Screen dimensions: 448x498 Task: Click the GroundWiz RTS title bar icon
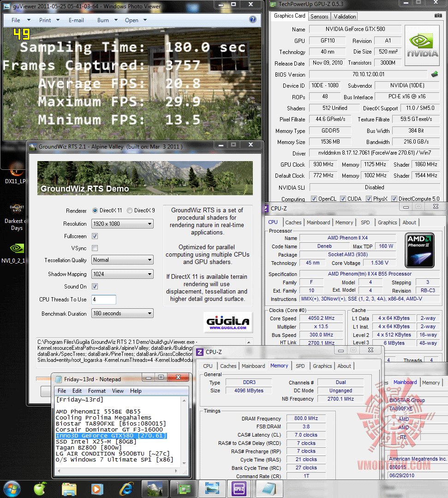33,147
